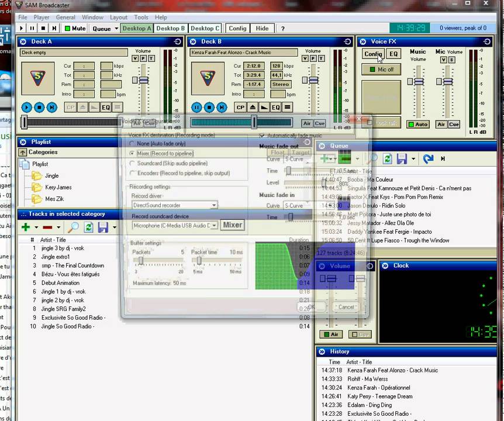Open dropdown arrow beside add tracks
504x421 pixels.
coord(36,227)
